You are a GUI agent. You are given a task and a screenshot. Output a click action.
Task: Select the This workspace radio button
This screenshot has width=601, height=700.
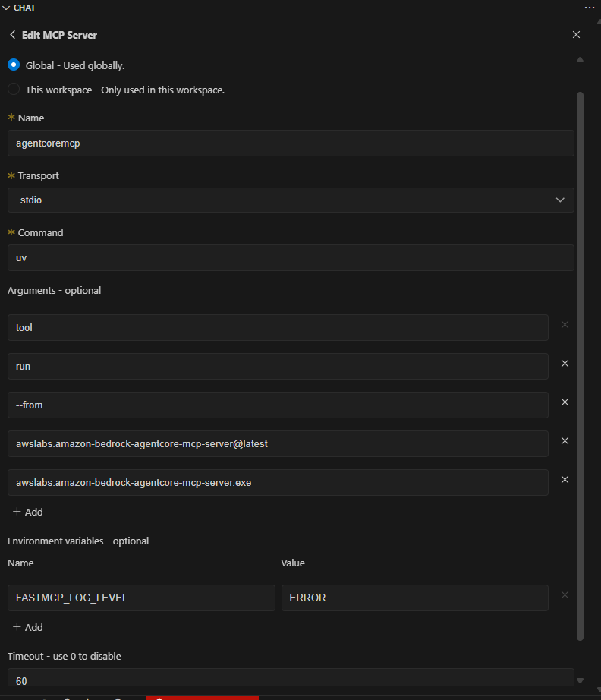(14, 90)
